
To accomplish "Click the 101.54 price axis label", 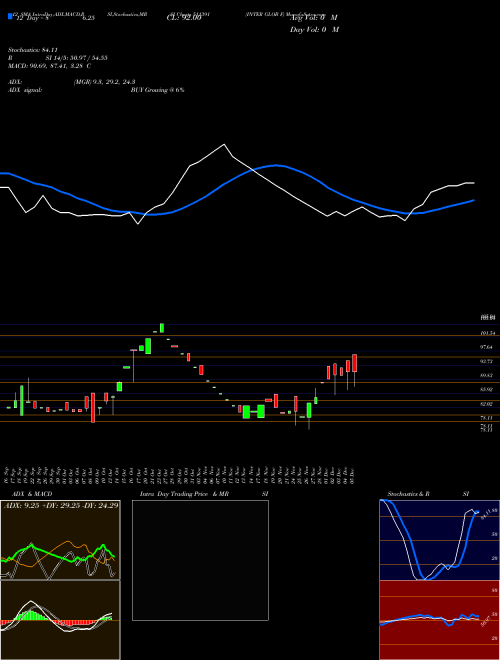I will pos(488,333).
